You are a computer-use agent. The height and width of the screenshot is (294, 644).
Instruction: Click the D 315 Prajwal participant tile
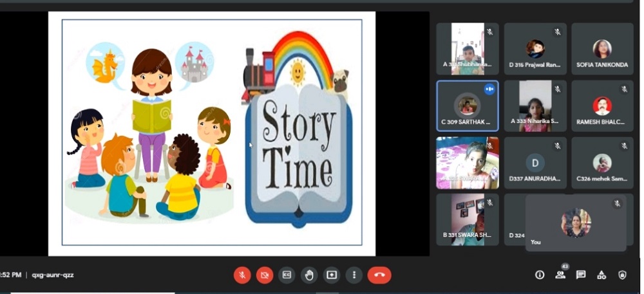(x=535, y=49)
